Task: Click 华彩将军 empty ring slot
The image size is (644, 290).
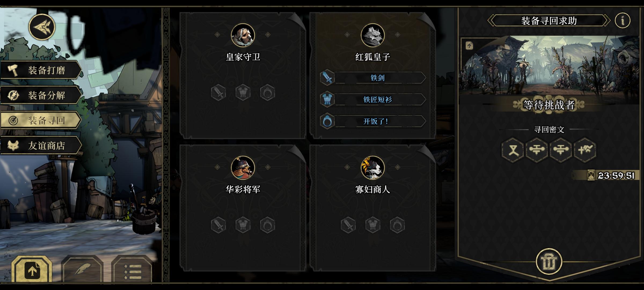Action: click(268, 225)
